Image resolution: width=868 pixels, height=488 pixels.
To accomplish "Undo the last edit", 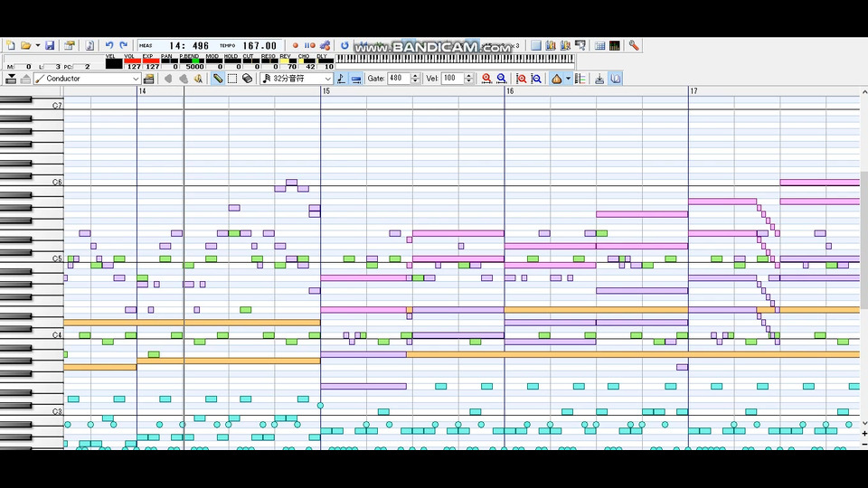I will (109, 45).
